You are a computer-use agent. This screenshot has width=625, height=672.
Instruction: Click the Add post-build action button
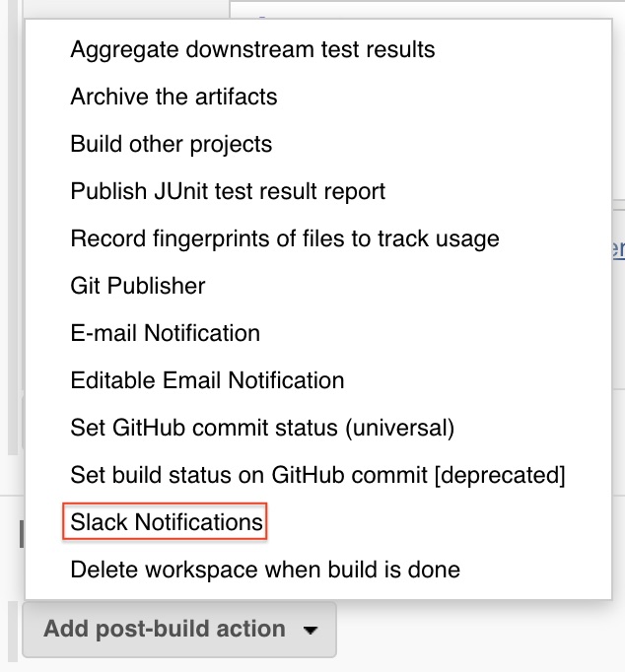(179, 630)
